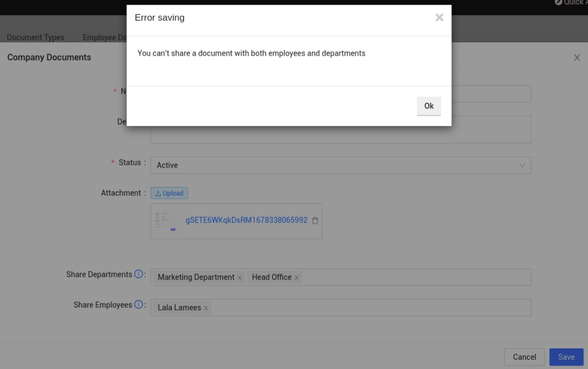Delete the attached file using the trash icon
588x369 pixels.
pyautogui.click(x=315, y=220)
